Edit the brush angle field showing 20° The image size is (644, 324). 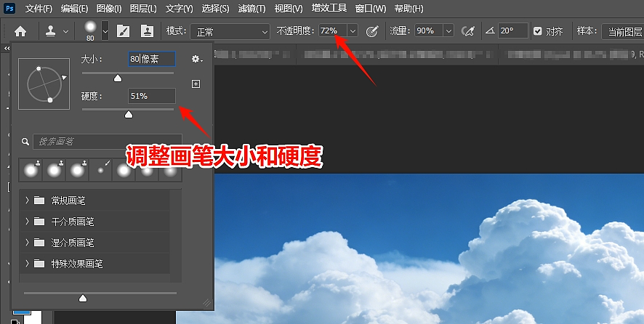tap(513, 31)
